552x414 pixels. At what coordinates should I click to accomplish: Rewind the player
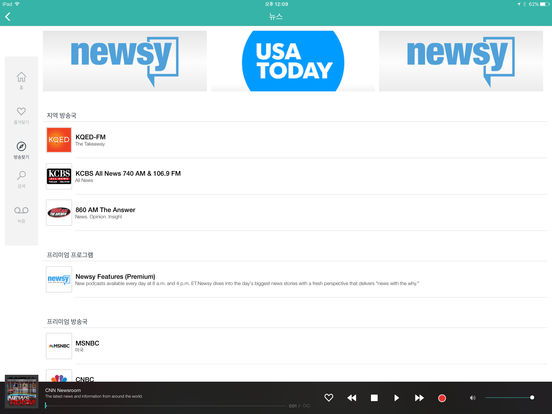point(352,398)
